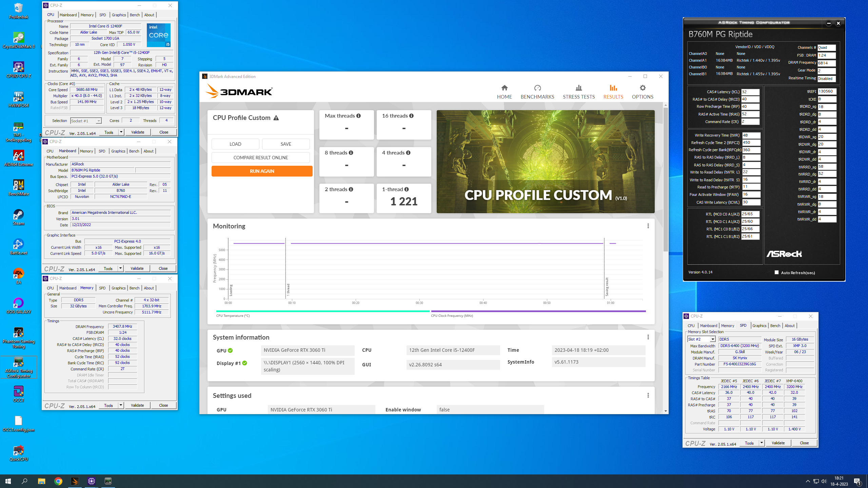The width and height of the screenshot is (868, 488).
Task: Open OCCT desktop icon
Action: pyautogui.click(x=19, y=394)
